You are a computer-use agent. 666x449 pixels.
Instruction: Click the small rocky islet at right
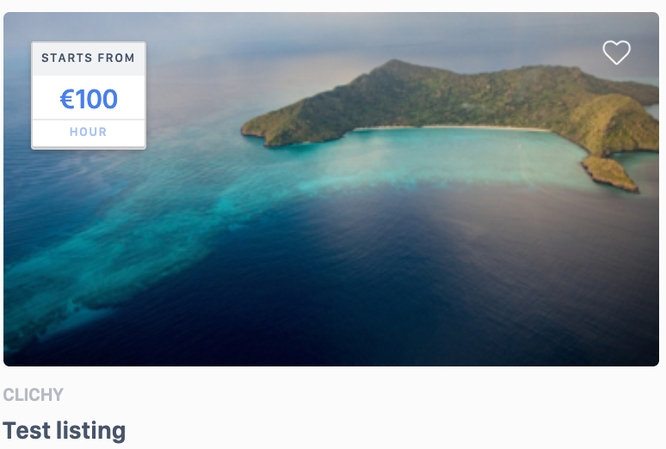click(x=610, y=173)
